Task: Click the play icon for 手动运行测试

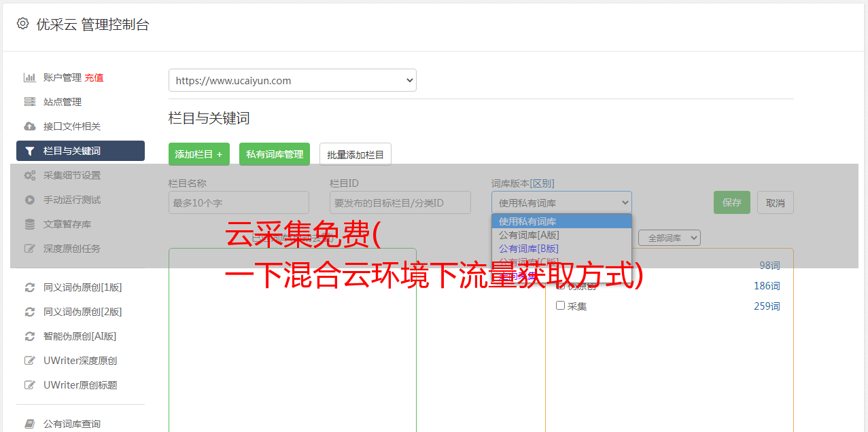Action: tap(30, 200)
